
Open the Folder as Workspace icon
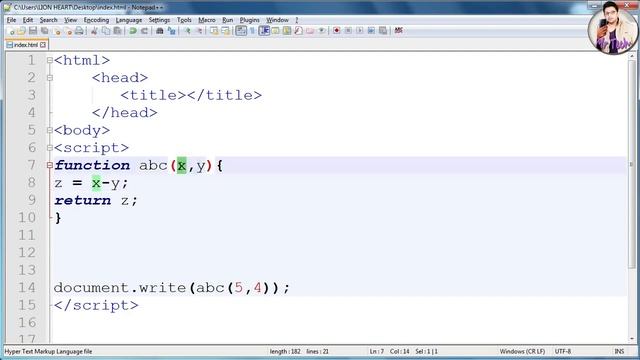(x=310, y=31)
